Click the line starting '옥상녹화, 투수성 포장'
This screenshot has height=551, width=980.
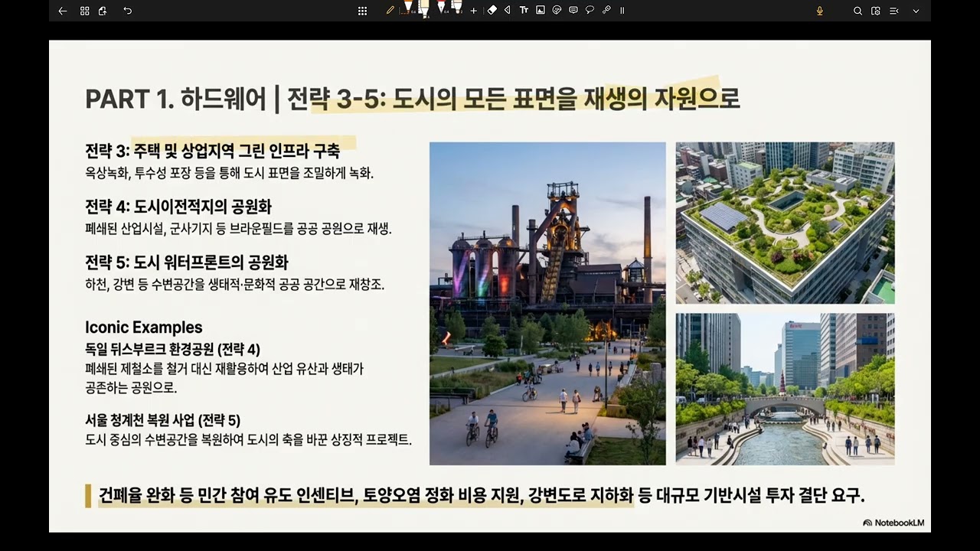tap(229, 173)
